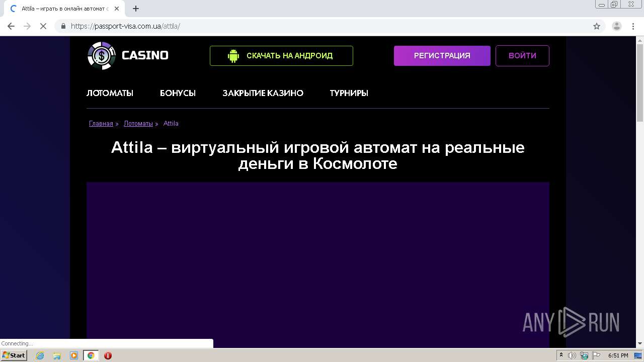This screenshot has height=362, width=644.
Task: Open Windows Start menu
Action: tap(14, 355)
